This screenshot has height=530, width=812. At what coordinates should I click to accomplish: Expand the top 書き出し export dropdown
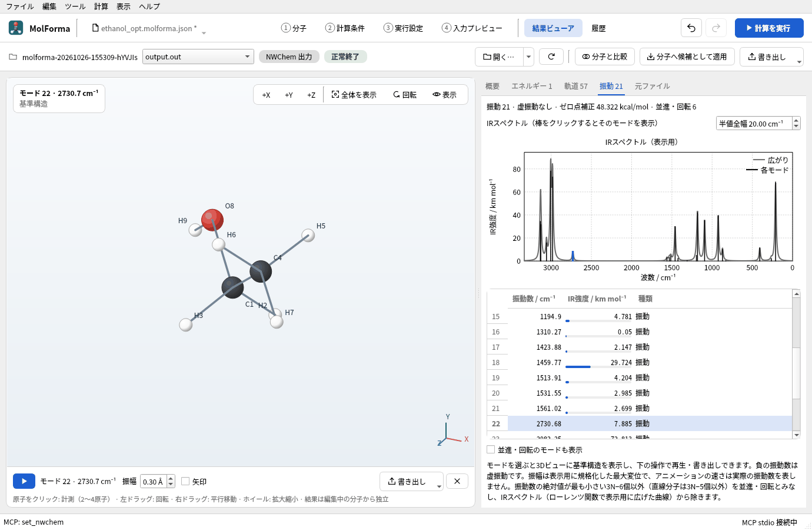point(799,61)
